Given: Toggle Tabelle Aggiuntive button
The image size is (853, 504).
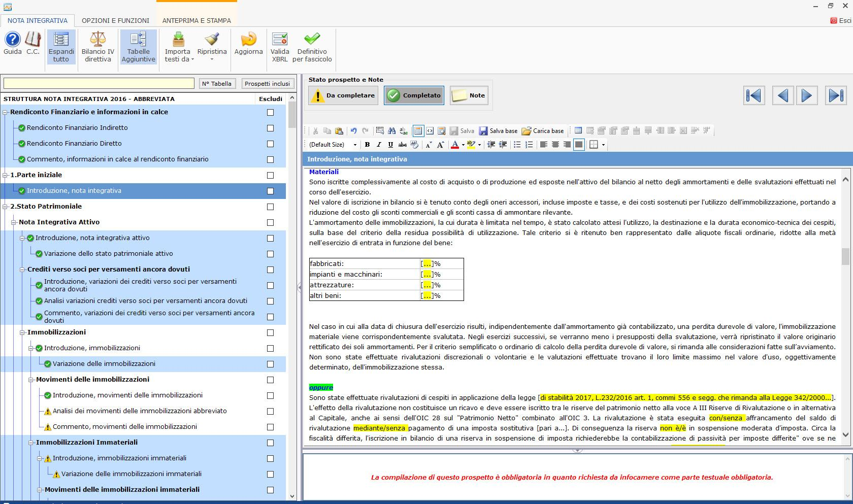Looking at the screenshot, I should tap(138, 46).
